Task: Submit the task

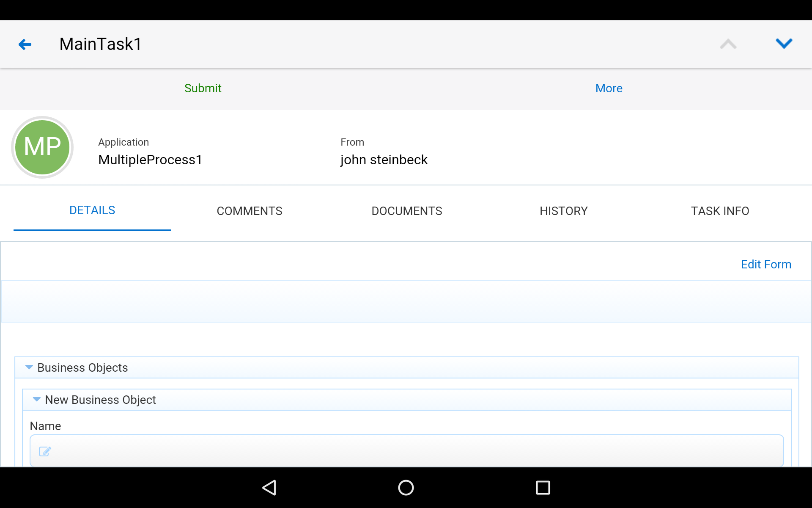Action: point(203,88)
